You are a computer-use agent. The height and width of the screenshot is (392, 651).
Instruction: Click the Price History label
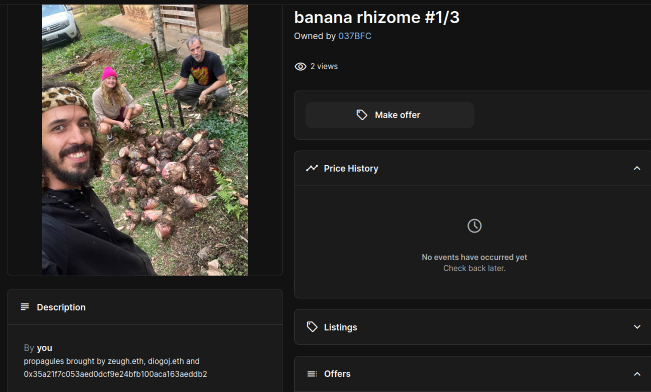pos(351,169)
